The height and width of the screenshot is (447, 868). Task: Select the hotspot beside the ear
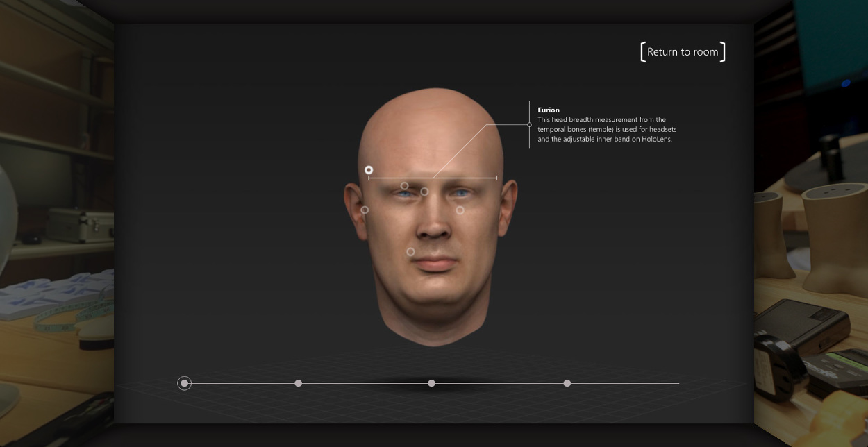pos(365,210)
